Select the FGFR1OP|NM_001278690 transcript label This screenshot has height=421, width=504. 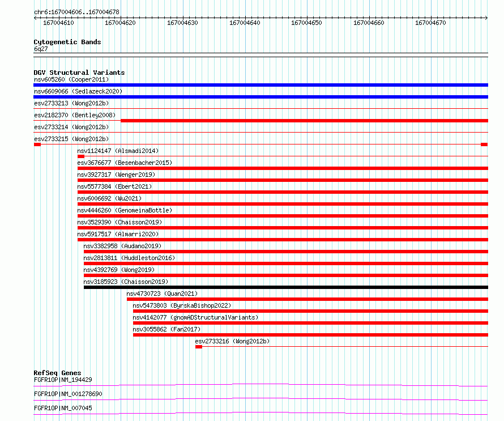pos(68,394)
